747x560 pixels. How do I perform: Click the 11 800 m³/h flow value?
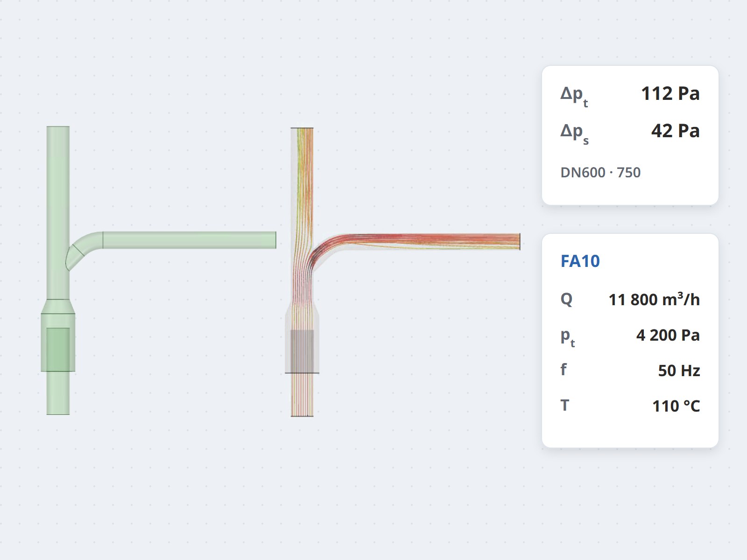[654, 300]
